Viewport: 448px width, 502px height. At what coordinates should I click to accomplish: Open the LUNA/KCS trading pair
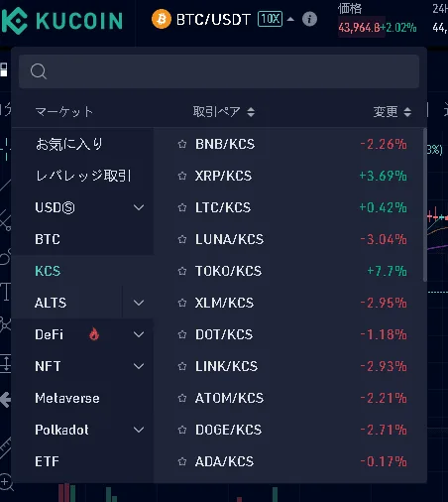coord(288,239)
